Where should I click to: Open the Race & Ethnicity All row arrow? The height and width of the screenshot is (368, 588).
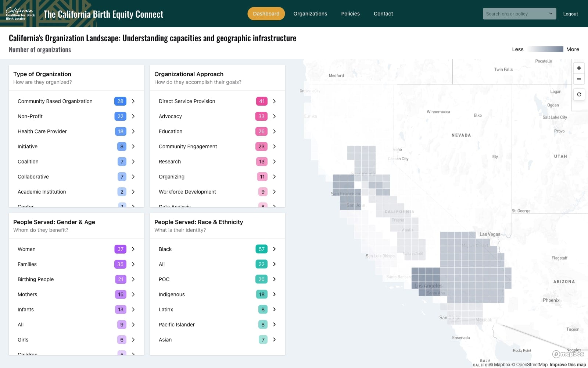[x=275, y=264]
